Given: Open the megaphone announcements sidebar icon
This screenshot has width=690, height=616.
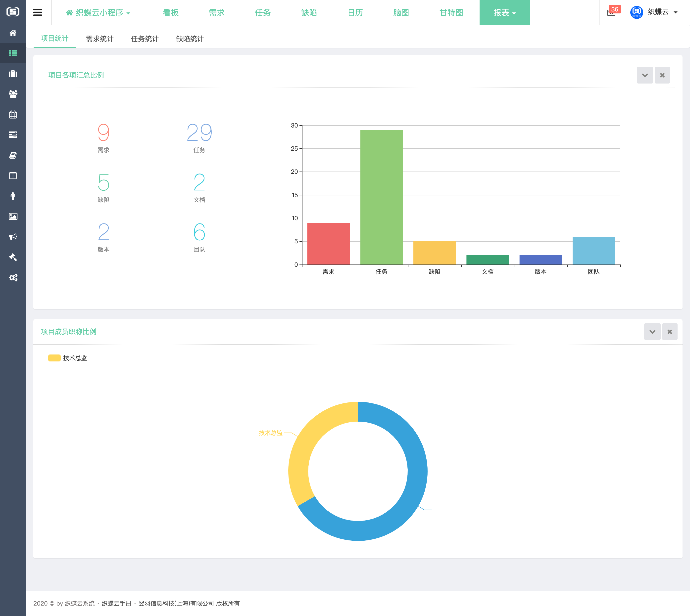Looking at the screenshot, I should click(13, 237).
